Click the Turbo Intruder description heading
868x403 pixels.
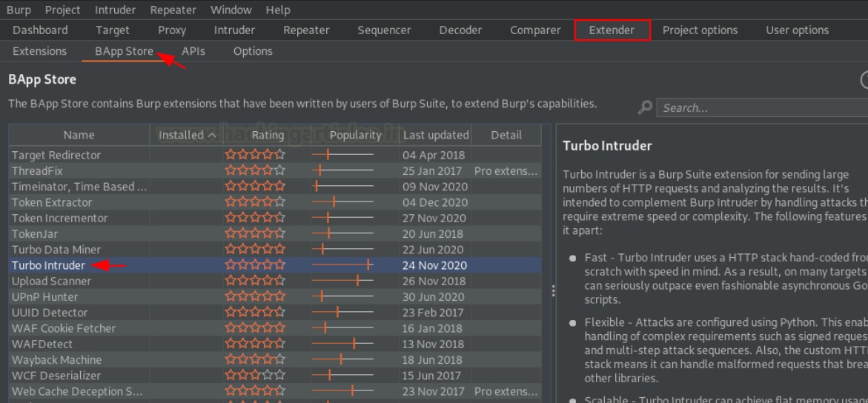(x=607, y=146)
